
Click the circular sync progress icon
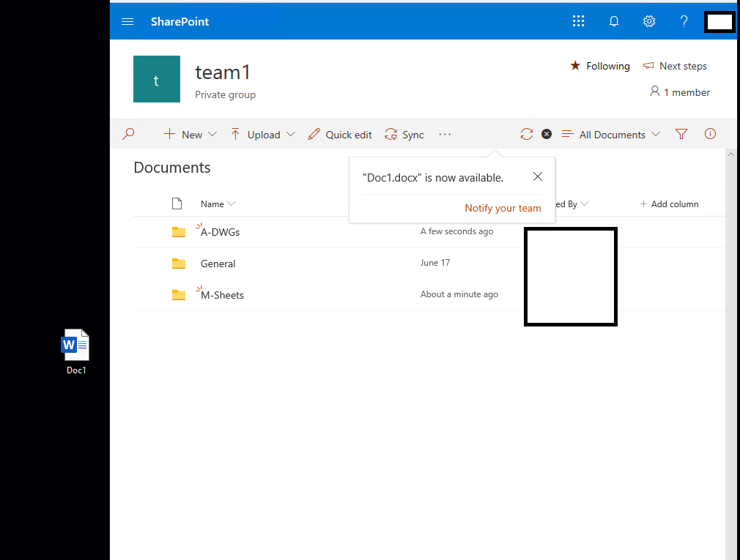(527, 135)
